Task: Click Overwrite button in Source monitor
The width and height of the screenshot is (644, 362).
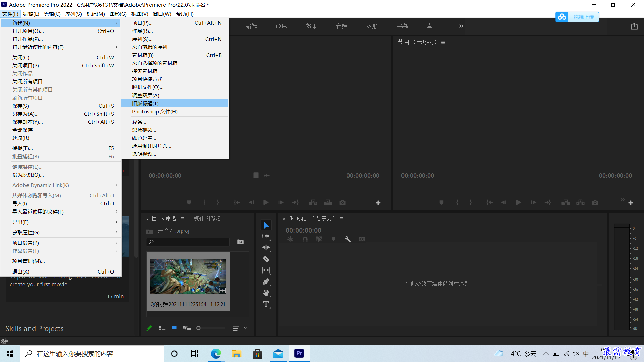Action: 328,203
